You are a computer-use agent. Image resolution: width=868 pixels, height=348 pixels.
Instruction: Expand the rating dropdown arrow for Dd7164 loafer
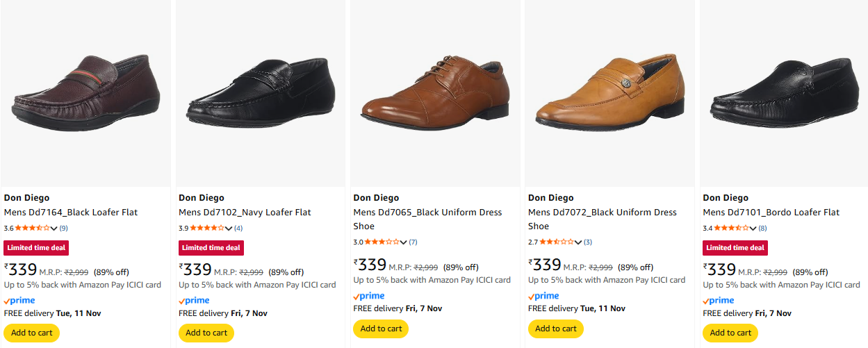[x=54, y=229]
